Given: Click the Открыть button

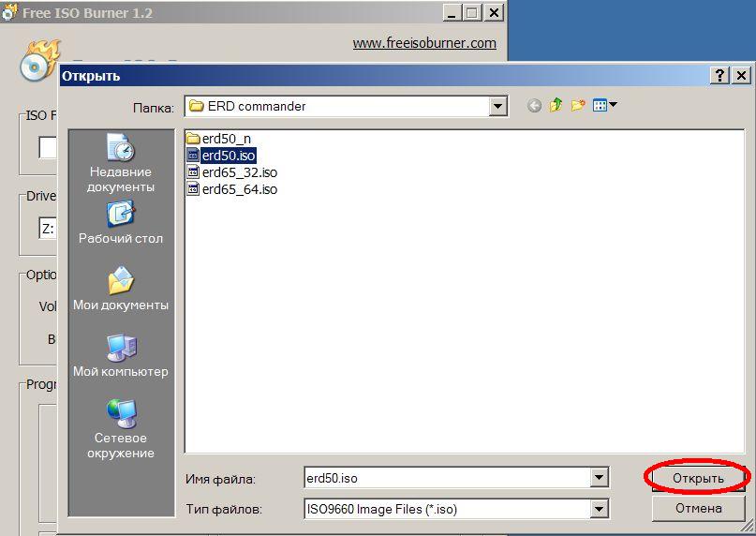Looking at the screenshot, I should click(698, 478).
